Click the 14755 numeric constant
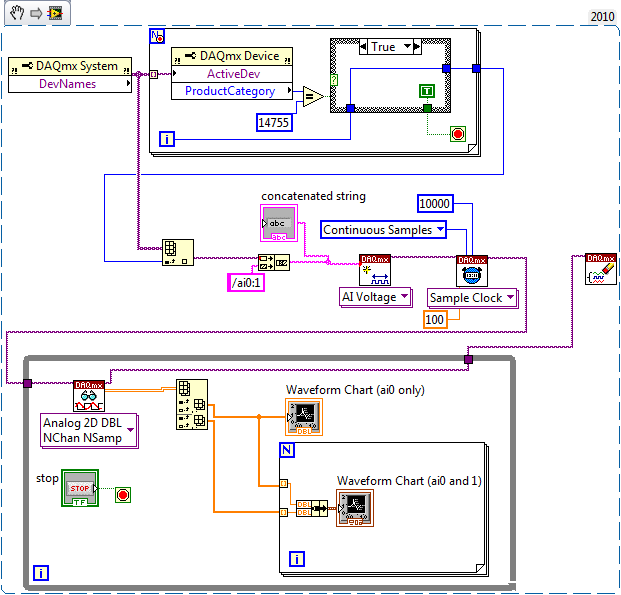The height and width of the screenshot is (595, 621). tap(274, 122)
